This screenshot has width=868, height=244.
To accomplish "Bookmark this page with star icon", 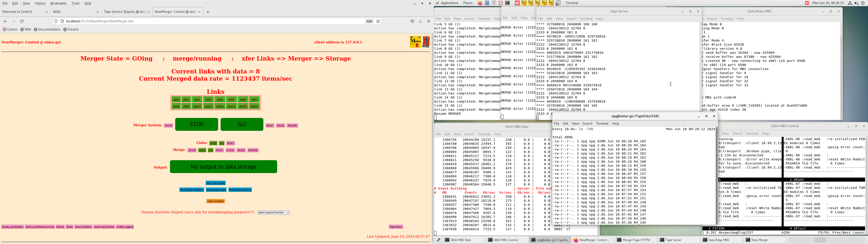I will [378, 21].
